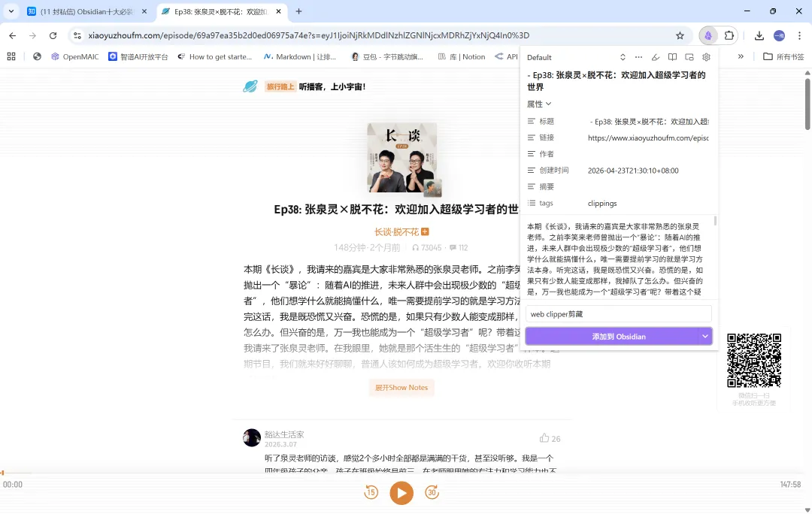
Task: Reload the current page
Action: pos(53,36)
